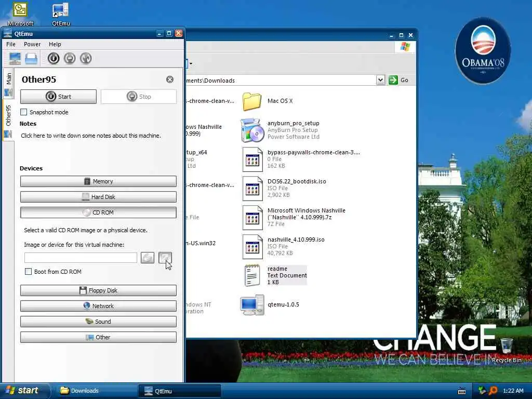
Task: Switch to the Main vertical tab
Action: click(x=8, y=84)
